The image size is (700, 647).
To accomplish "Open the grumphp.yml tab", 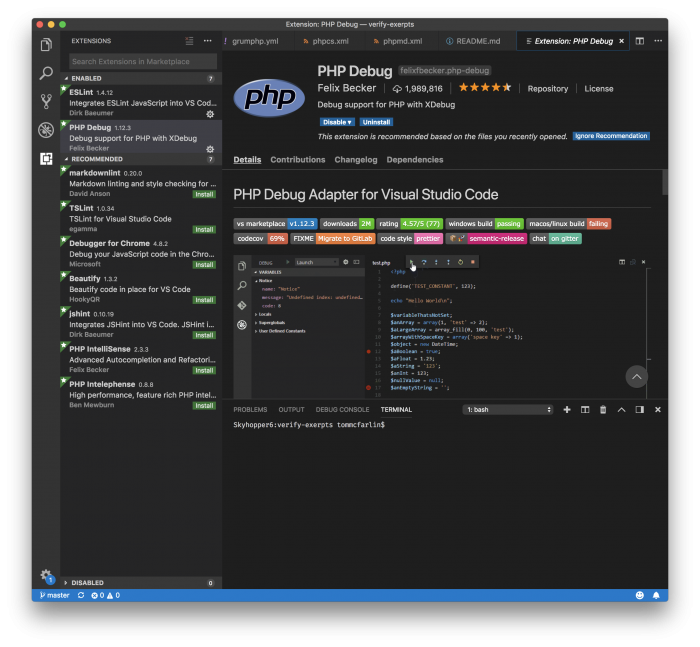I will 255,41.
